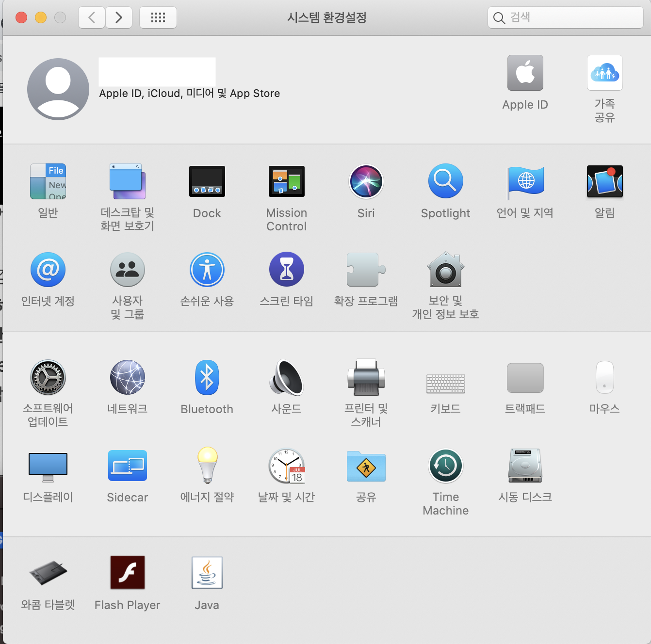Open 보안 및 개인 정보 보호 settings
The image size is (651, 644).
coord(446,270)
